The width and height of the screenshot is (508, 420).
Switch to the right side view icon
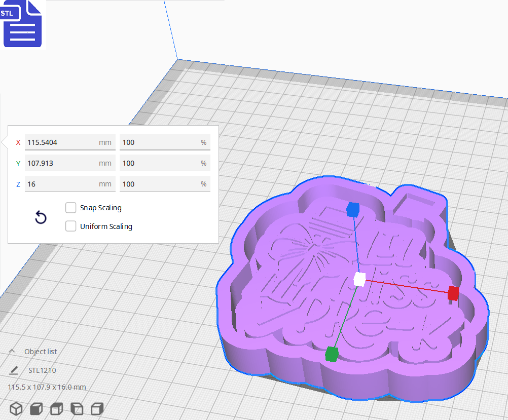tap(97, 408)
